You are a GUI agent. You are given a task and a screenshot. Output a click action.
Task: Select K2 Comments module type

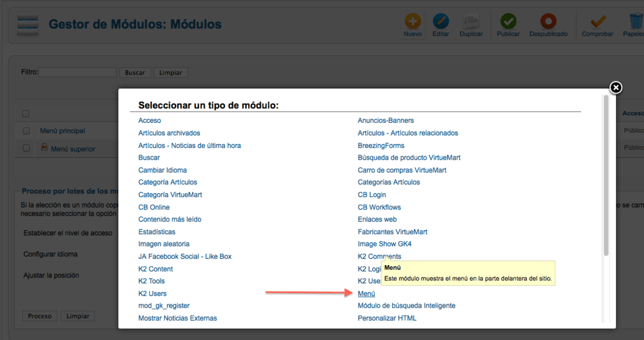pos(379,256)
